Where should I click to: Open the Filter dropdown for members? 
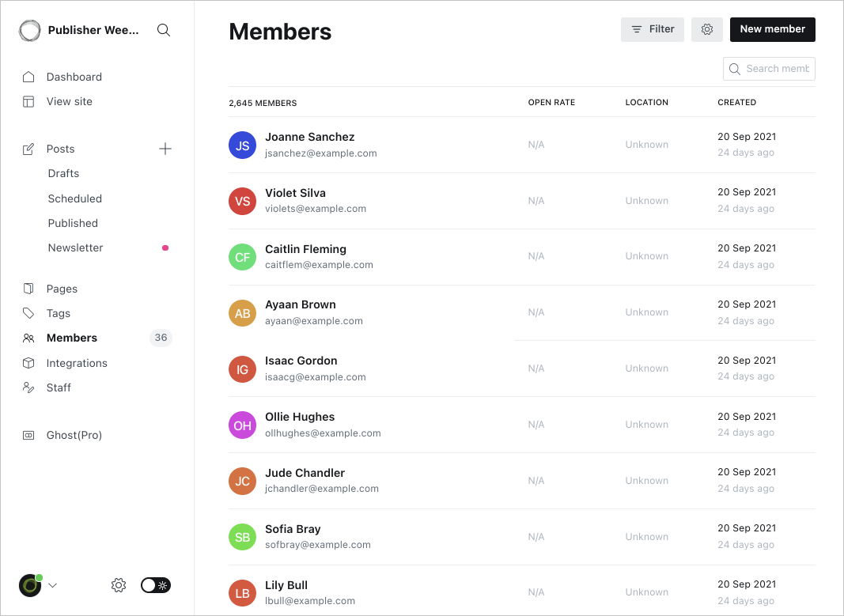652,29
